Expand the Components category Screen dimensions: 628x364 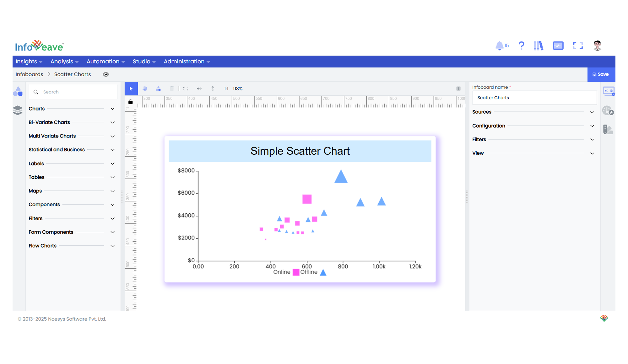pos(72,205)
